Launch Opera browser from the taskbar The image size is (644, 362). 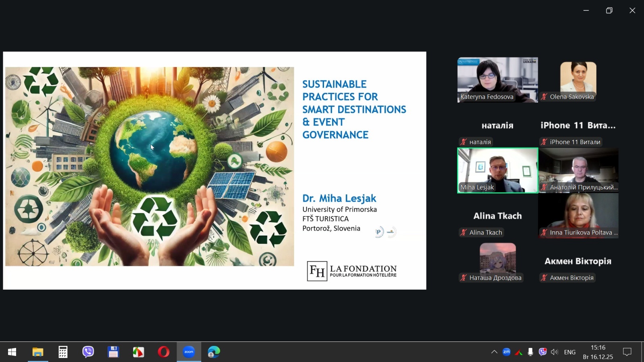163,352
